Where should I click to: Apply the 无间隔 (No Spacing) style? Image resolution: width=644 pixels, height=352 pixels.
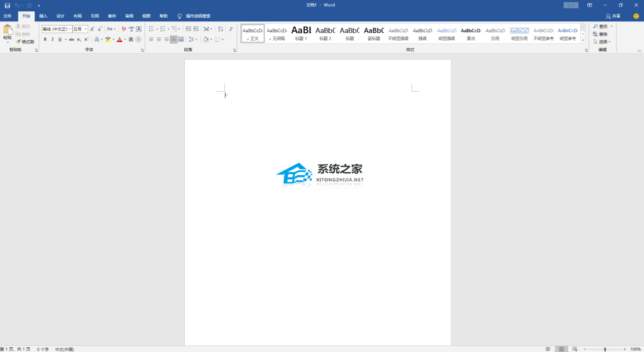point(277,33)
